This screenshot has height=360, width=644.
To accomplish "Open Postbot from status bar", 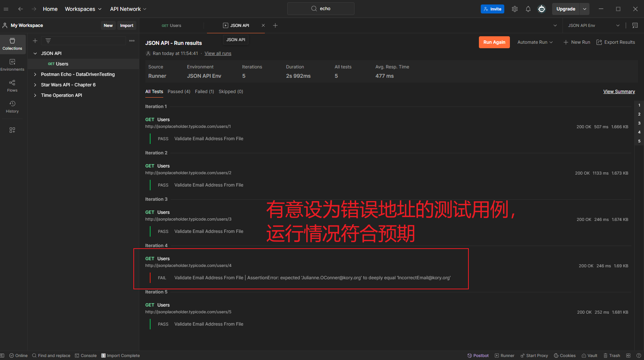I will 478,356.
